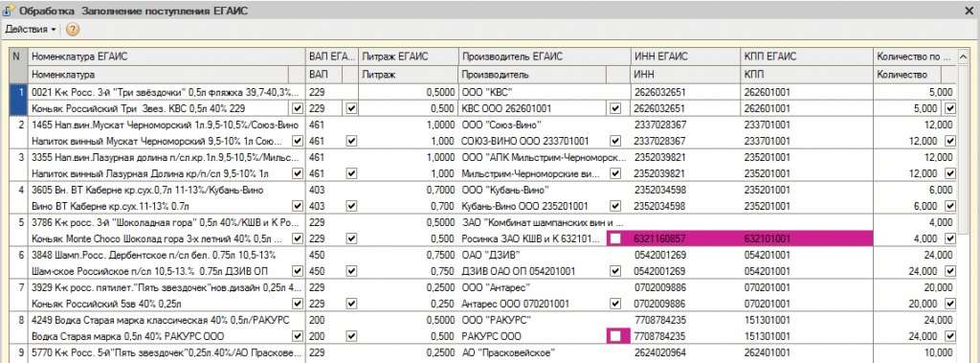Select cell 3786 К-к росс. 3-й "Шоколадная гора"
This screenshot has height=363, width=980.
pos(167,222)
